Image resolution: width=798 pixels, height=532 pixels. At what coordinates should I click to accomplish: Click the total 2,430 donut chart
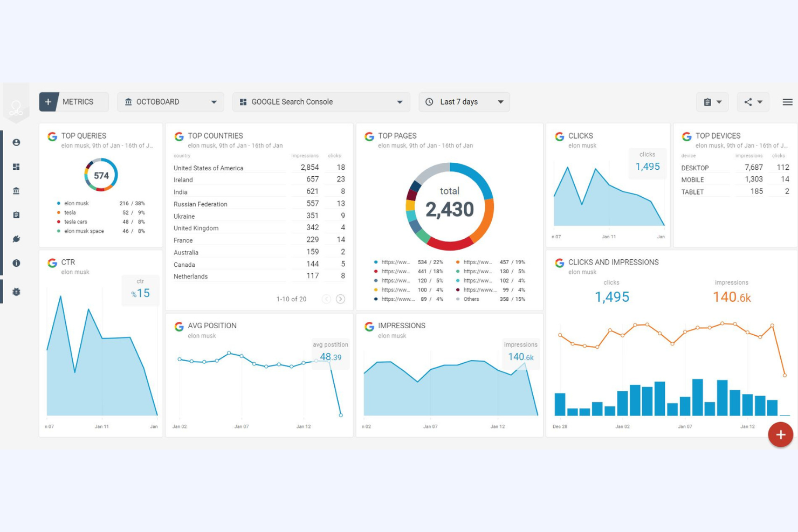point(450,206)
